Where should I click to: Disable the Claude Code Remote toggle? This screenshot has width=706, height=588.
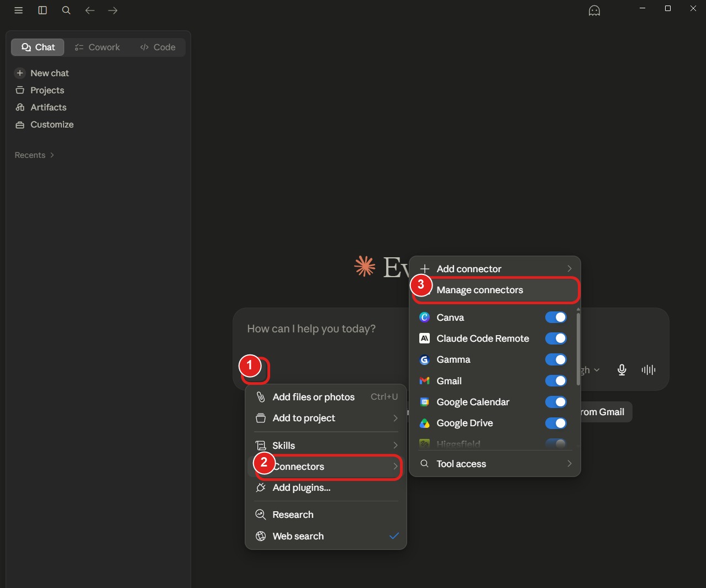(x=556, y=338)
